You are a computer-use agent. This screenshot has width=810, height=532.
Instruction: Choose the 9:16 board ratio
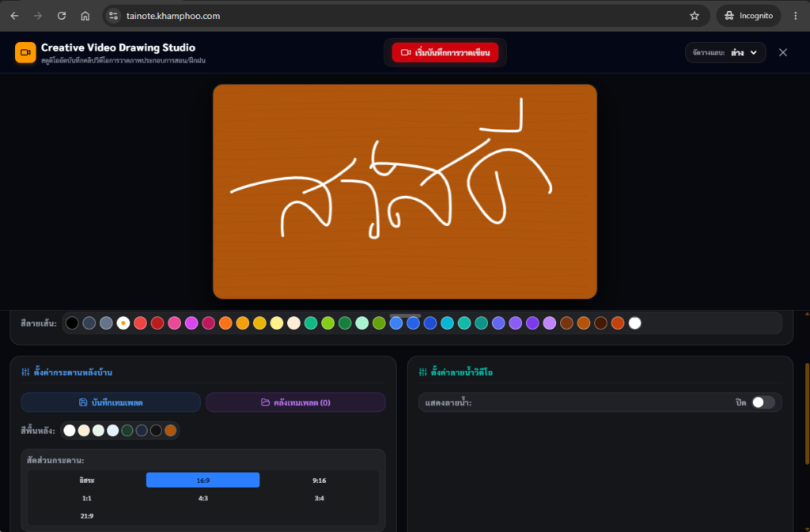[x=320, y=481]
